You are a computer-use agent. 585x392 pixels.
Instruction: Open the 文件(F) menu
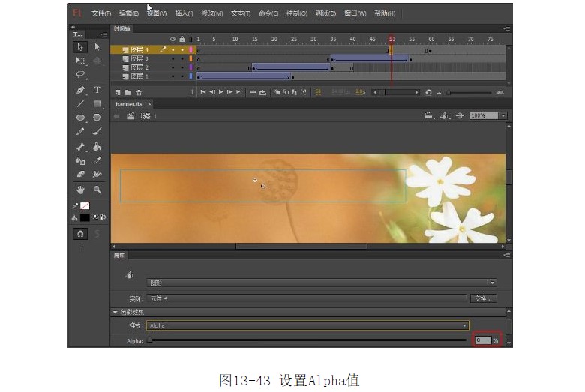coord(101,13)
